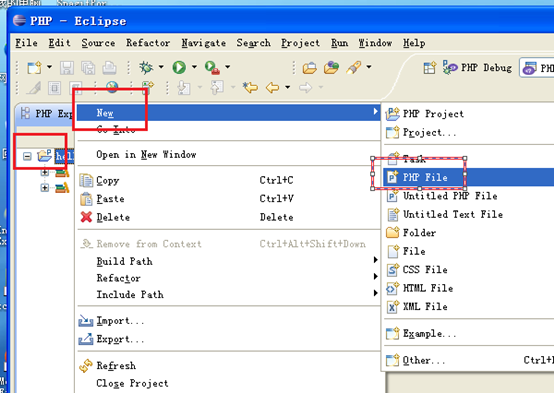
Task: Create a new HTML File
Action: tap(468, 288)
